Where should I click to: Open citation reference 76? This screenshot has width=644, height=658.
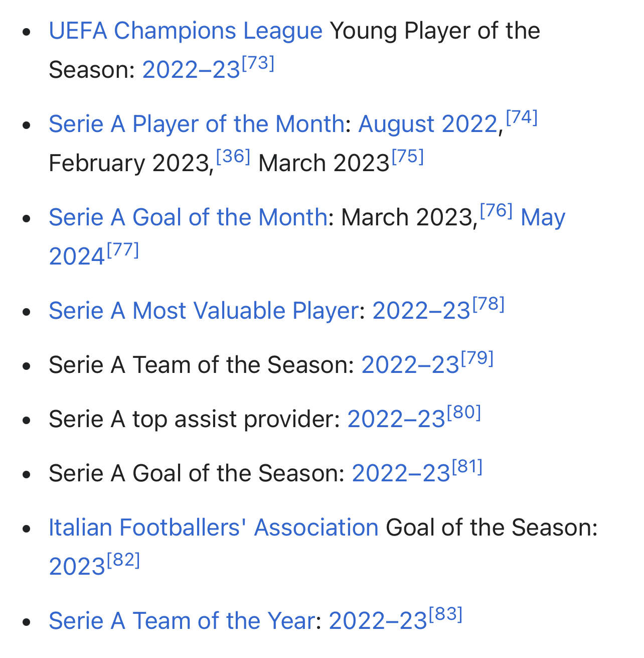[496, 211]
